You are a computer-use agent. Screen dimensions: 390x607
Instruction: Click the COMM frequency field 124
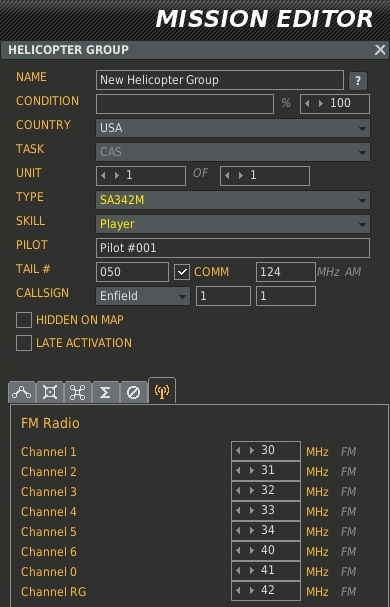(x=286, y=272)
